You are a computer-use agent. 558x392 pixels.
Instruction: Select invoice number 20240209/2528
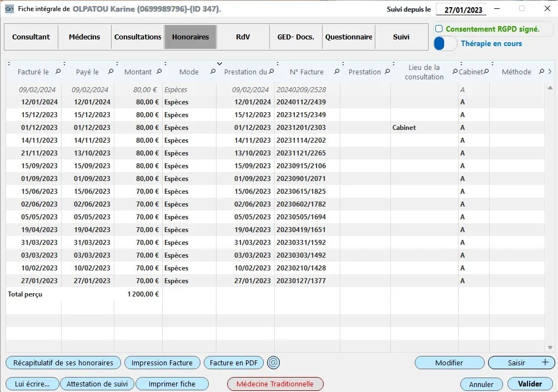click(301, 89)
